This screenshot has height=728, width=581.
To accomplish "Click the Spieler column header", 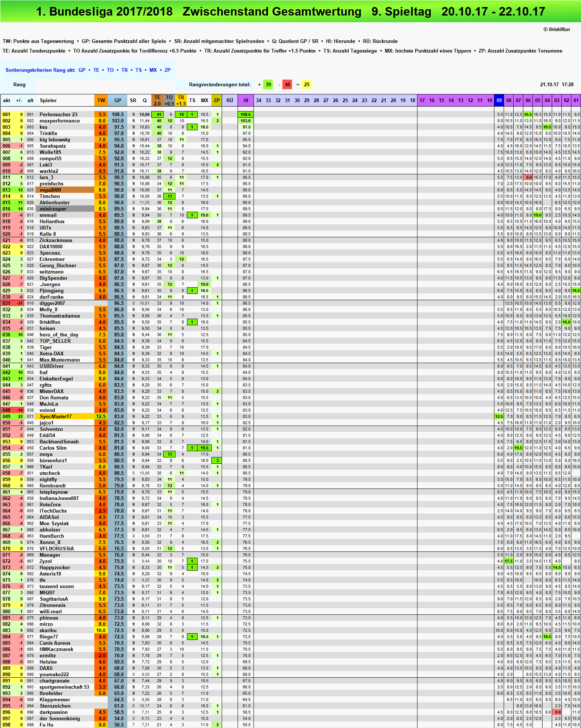I will point(48,100).
